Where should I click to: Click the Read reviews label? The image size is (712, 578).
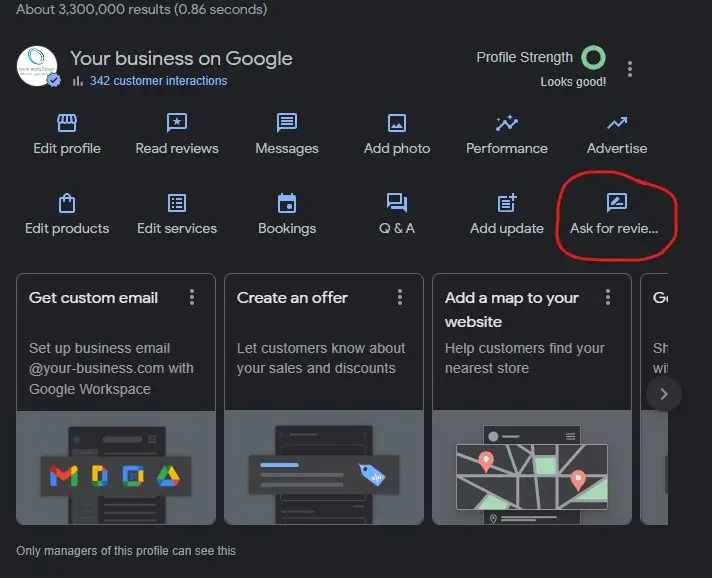[177, 148]
